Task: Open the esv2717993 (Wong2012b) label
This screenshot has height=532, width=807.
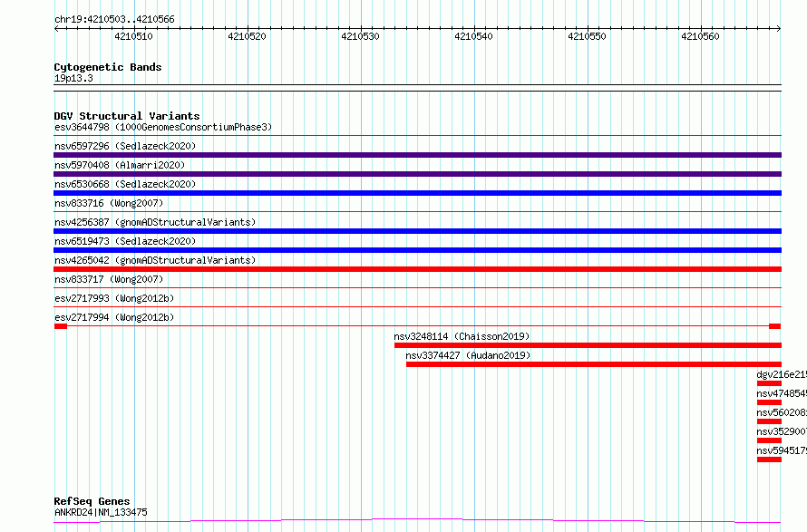Action: point(114,298)
